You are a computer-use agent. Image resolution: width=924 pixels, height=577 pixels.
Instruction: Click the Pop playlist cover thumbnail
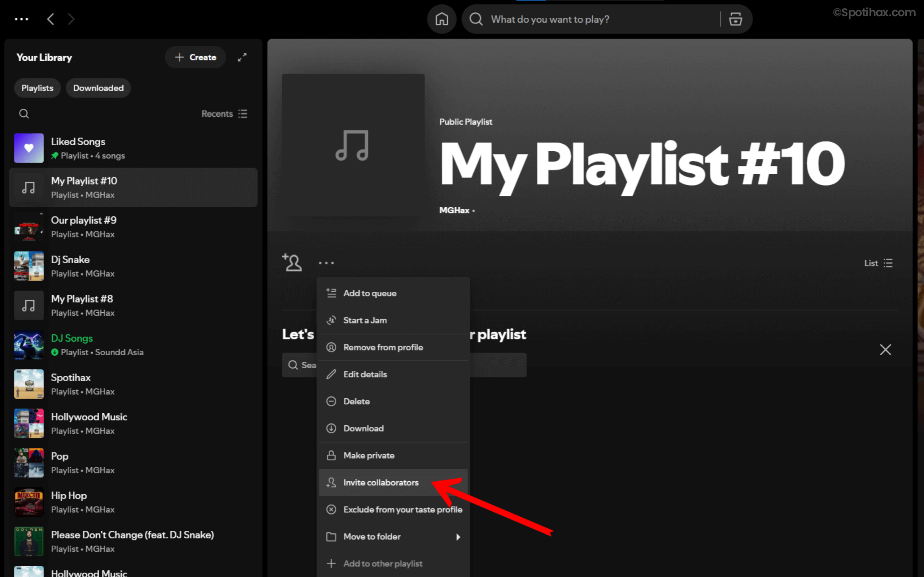(29, 463)
